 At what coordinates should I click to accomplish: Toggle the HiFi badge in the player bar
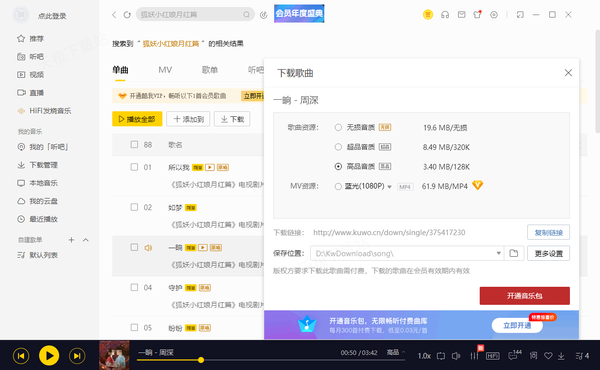click(x=492, y=356)
